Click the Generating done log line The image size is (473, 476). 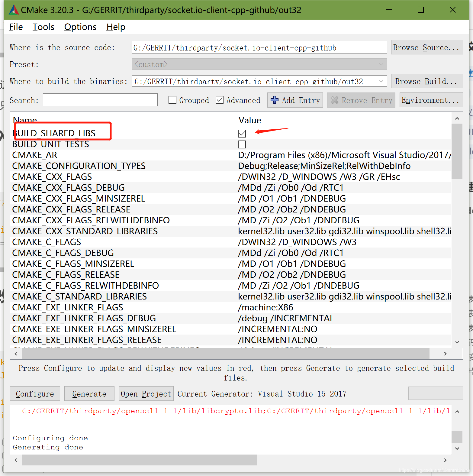click(48, 447)
